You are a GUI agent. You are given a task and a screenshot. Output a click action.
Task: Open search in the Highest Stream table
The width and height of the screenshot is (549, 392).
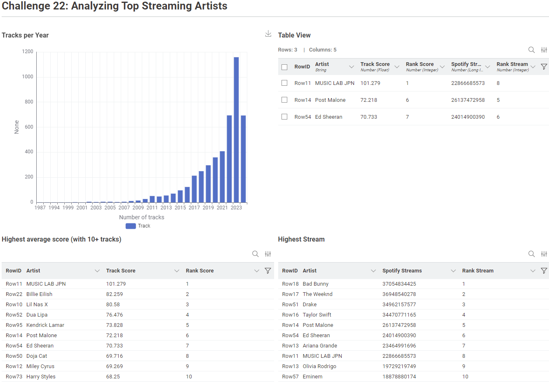coord(532,254)
